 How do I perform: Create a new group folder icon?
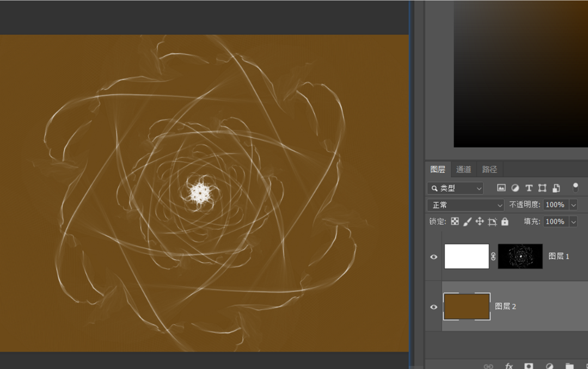click(569, 366)
